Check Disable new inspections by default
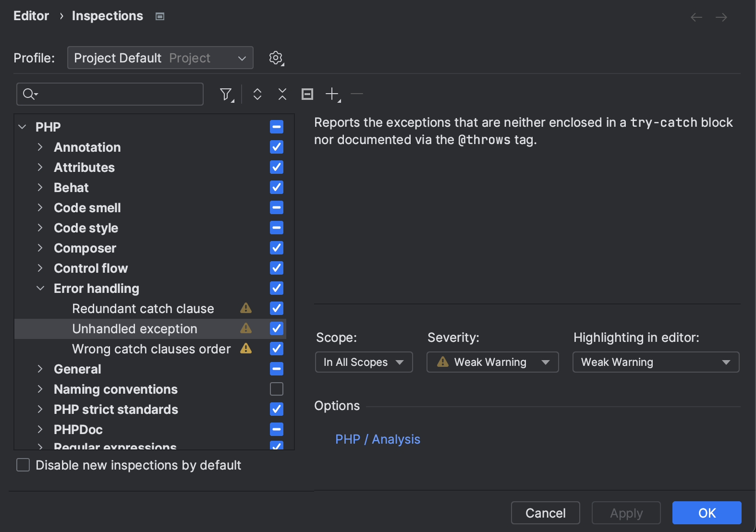 click(23, 465)
